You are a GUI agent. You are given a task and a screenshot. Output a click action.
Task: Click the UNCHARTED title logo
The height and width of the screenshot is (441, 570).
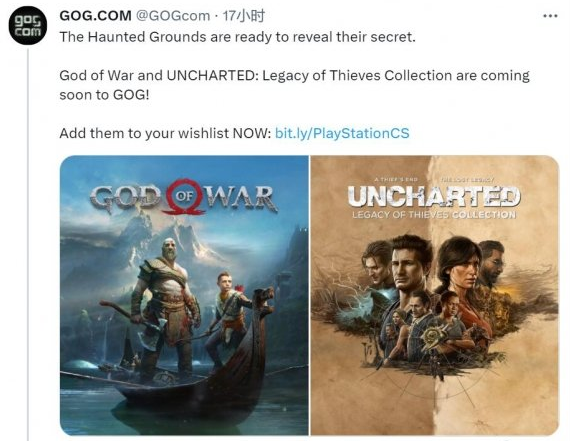tap(434, 196)
